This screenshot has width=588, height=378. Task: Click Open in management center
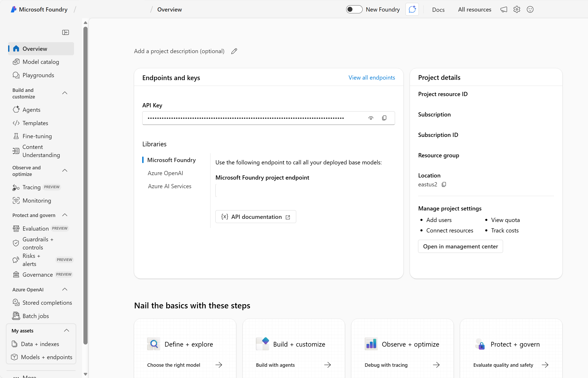[x=460, y=246]
